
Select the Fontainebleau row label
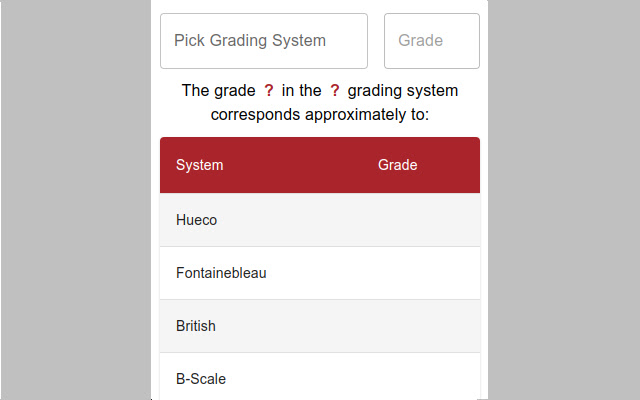point(221,273)
